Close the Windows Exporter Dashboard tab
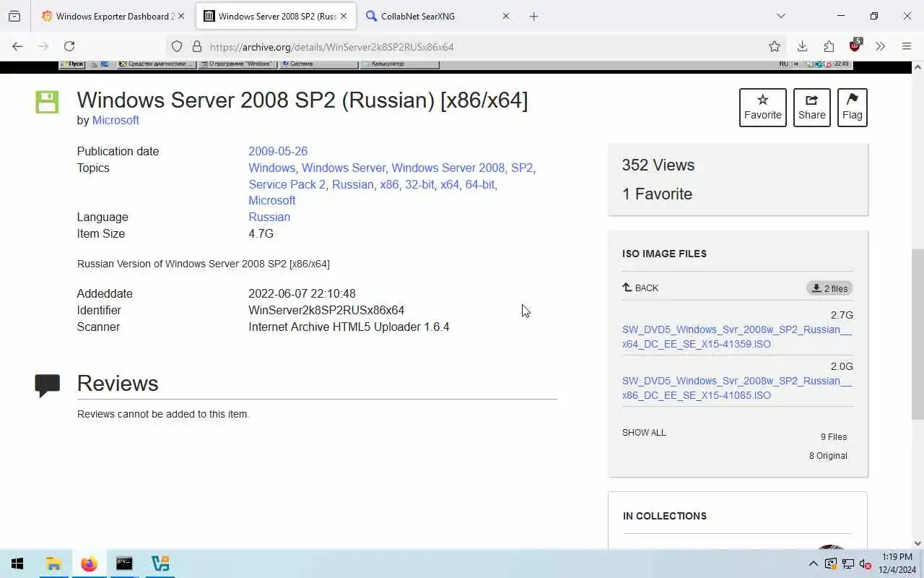This screenshot has height=578, width=924. (180, 16)
